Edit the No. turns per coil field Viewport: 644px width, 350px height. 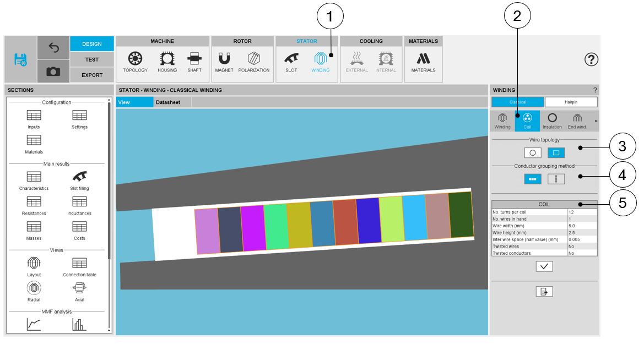582,212
